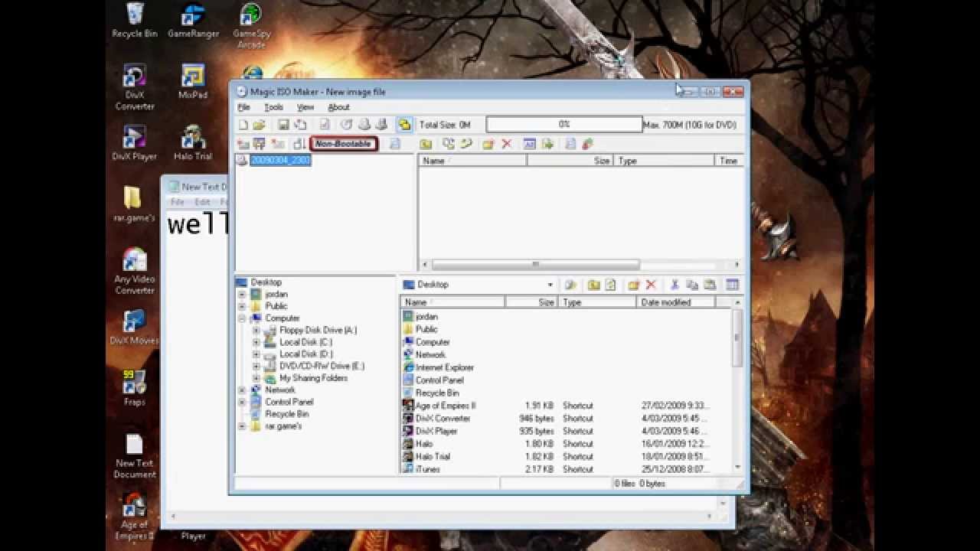
Task: Click the copy icon in explorer toolbar
Action: pyautogui.click(x=692, y=285)
